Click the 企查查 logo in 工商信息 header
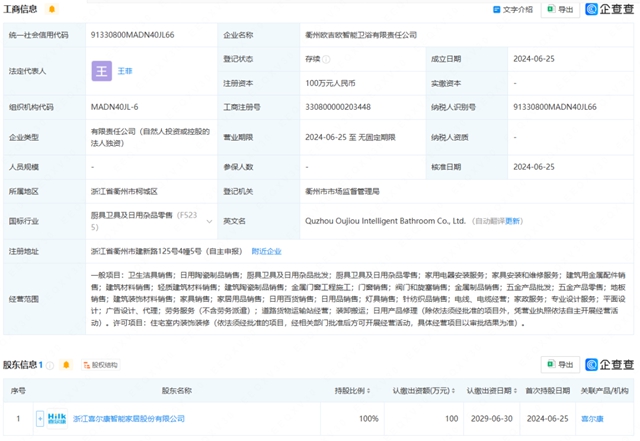 (609, 9)
